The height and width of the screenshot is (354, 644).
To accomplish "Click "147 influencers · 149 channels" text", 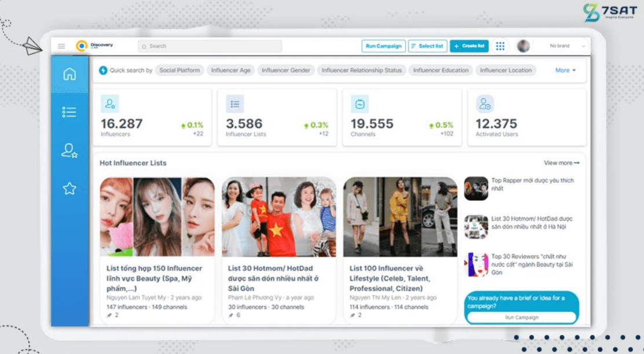I will coord(147,307).
